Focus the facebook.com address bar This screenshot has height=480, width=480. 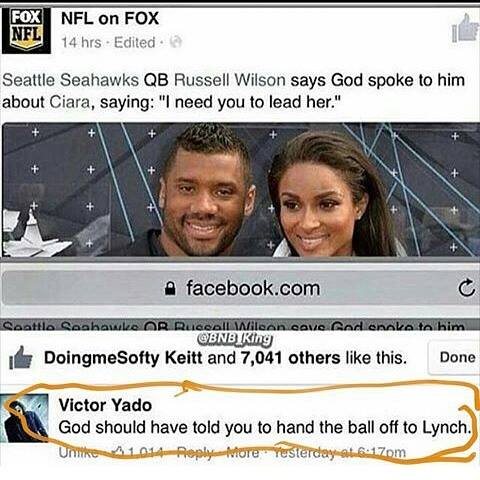(x=240, y=288)
